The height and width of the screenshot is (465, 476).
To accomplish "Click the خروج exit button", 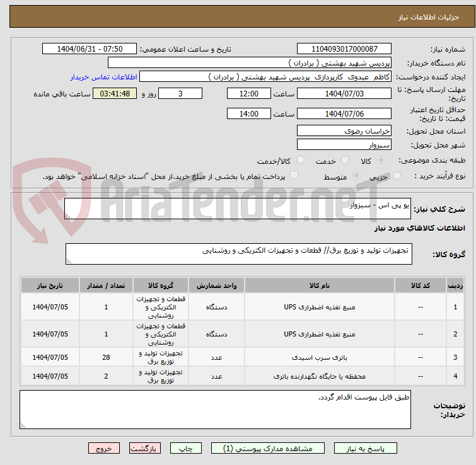I will pyautogui.click(x=104, y=449).
